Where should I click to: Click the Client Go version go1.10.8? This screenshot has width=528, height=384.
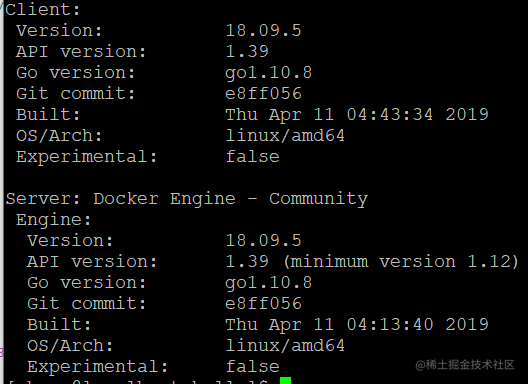[x=269, y=73]
